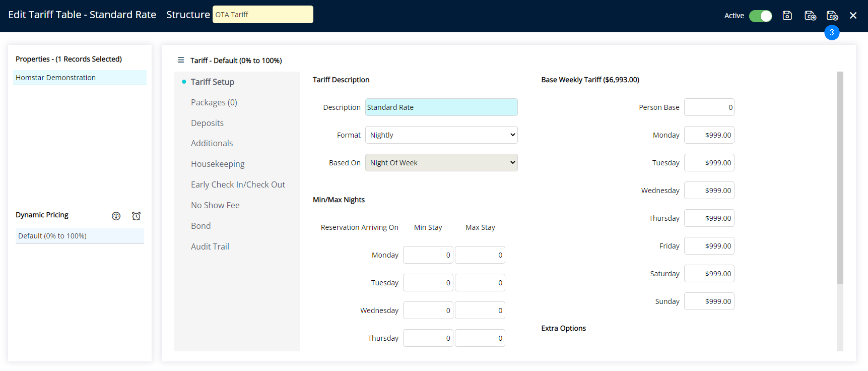Click the Dynamic Pricing gauge icon

pos(116,216)
